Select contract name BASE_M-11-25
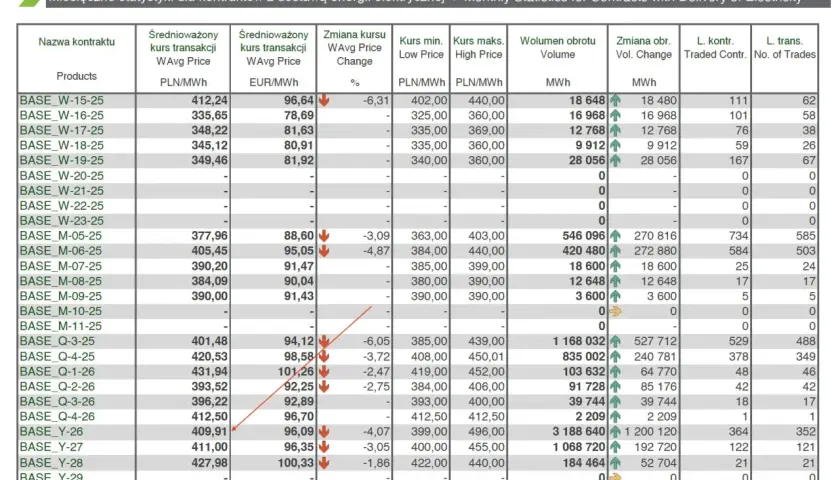The image size is (840, 480). [x=61, y=326]
